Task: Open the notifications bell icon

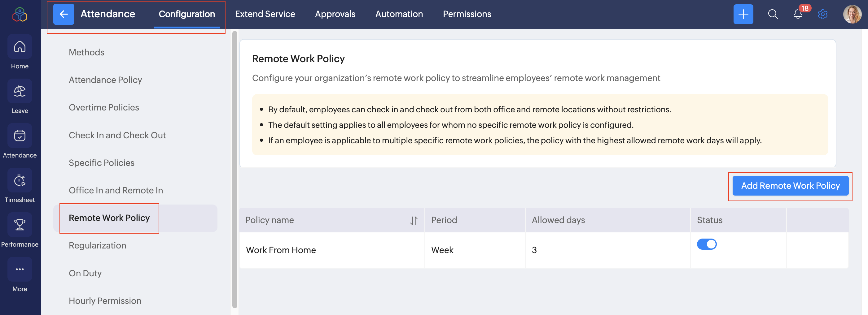Action: point(798,15)
